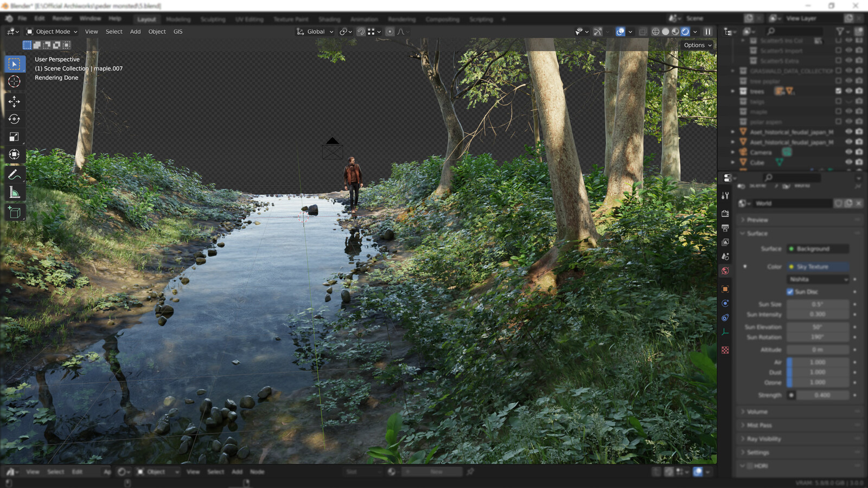The width and height of the screenshot is (868, 488).
Task: Open the Scene properties tab
Action: (x=725, y=256)
